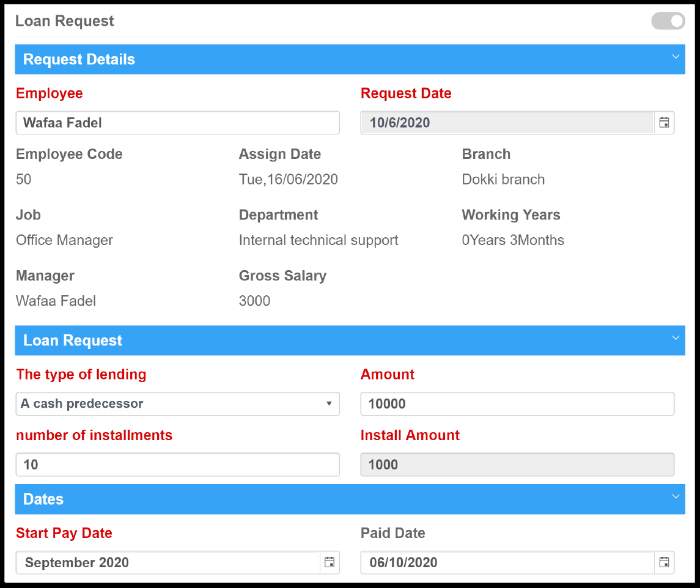Click the Assign Date label

click(280, 154)
